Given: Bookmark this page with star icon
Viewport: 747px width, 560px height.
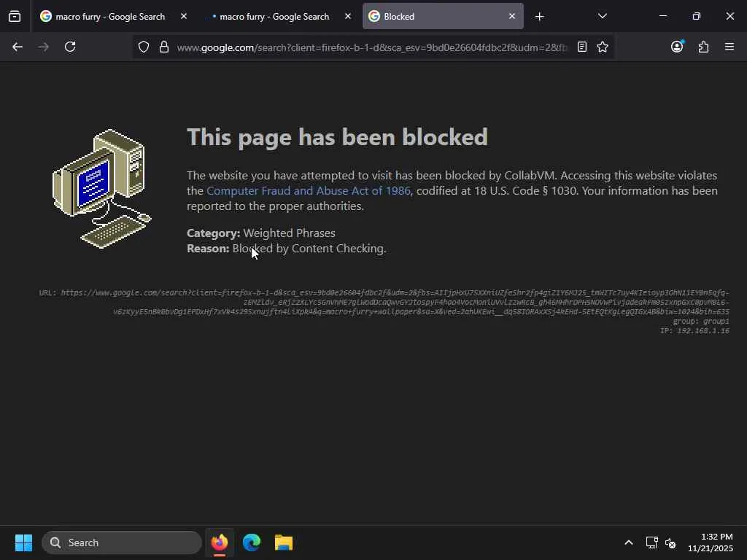Looking at the screenshot, I should click(x=603, y=47).
